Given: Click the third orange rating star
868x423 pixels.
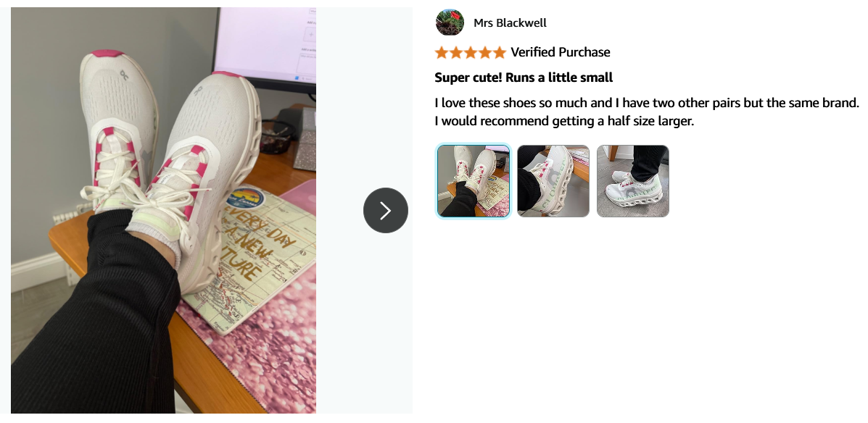Looking at the screenshot, I should [x=470, y=53].
